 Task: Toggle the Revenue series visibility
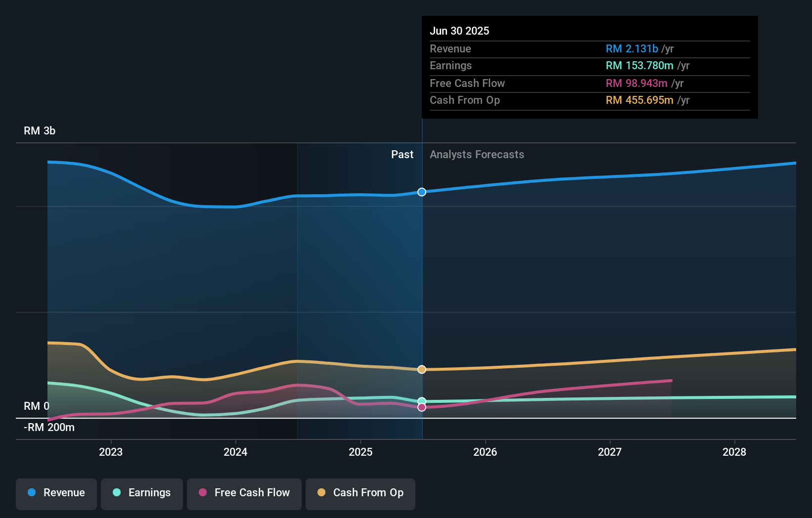click(56, 493)
